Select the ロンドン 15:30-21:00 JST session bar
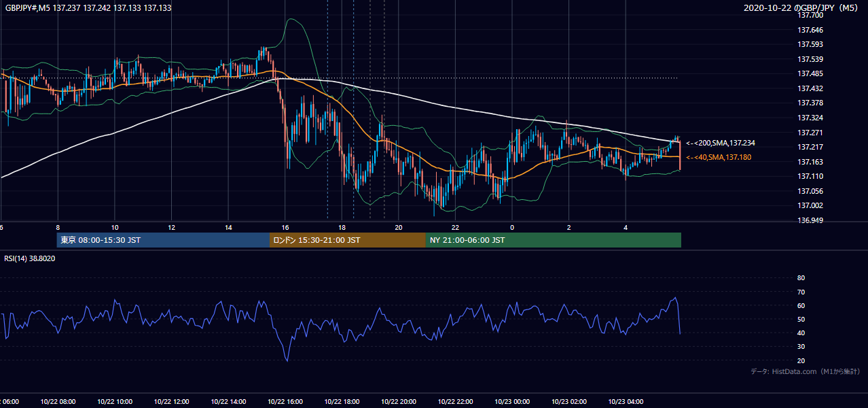 click(x=348, y=240)
